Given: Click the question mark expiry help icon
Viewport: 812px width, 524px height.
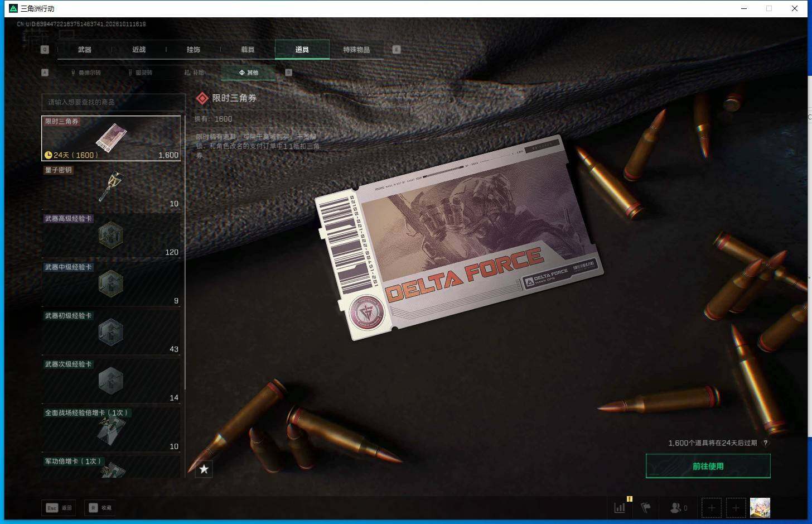Looking at the screenshot, I should (x=766, y=443).
